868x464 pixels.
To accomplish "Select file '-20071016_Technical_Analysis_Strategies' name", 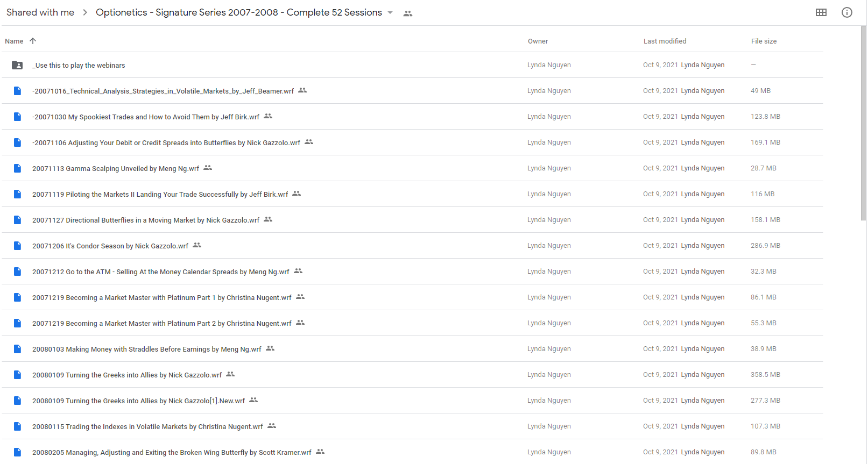I will click(163, 91).
